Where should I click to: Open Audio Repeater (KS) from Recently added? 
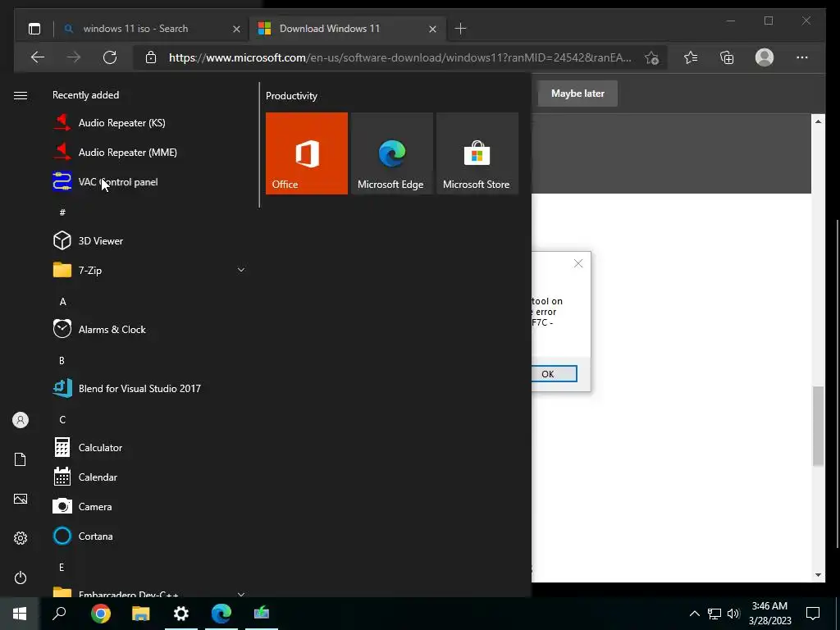149,123
